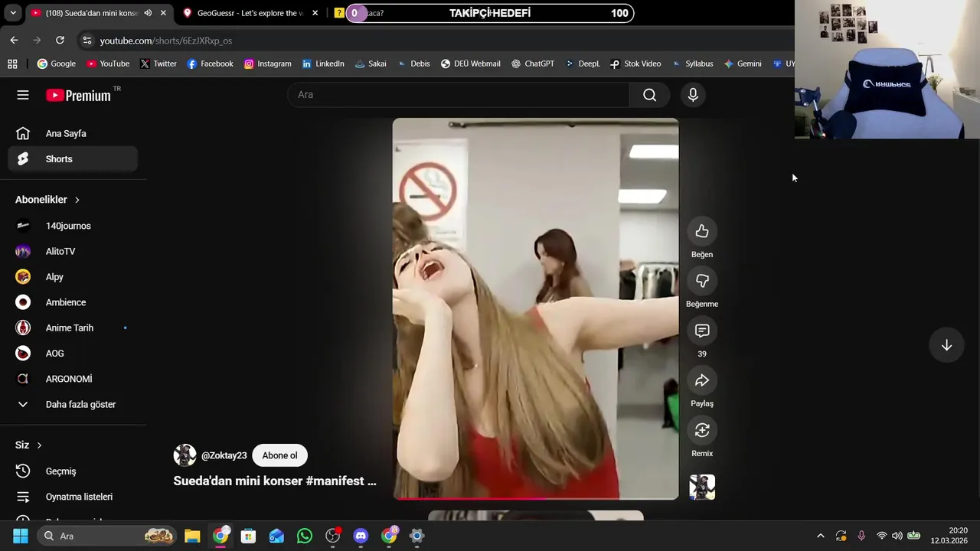Open Chrome tab search dropdown
This screenshot has width=980, height=551.
point(13,13)
